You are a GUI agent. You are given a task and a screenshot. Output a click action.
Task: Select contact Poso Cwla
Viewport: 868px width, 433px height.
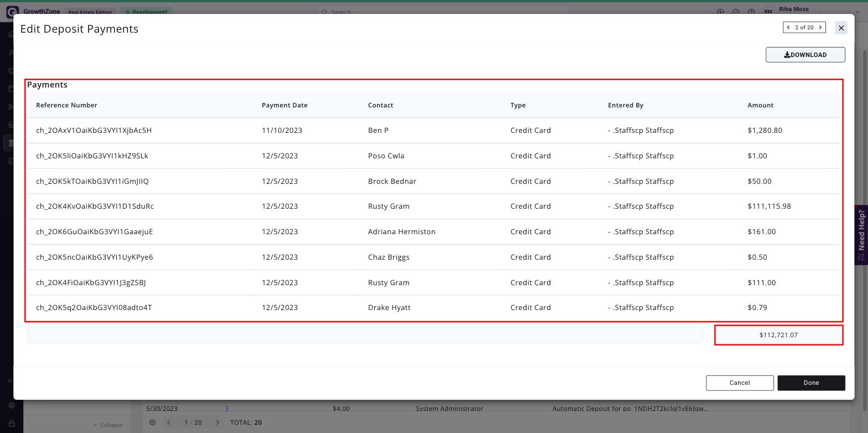tap(386, 156)
